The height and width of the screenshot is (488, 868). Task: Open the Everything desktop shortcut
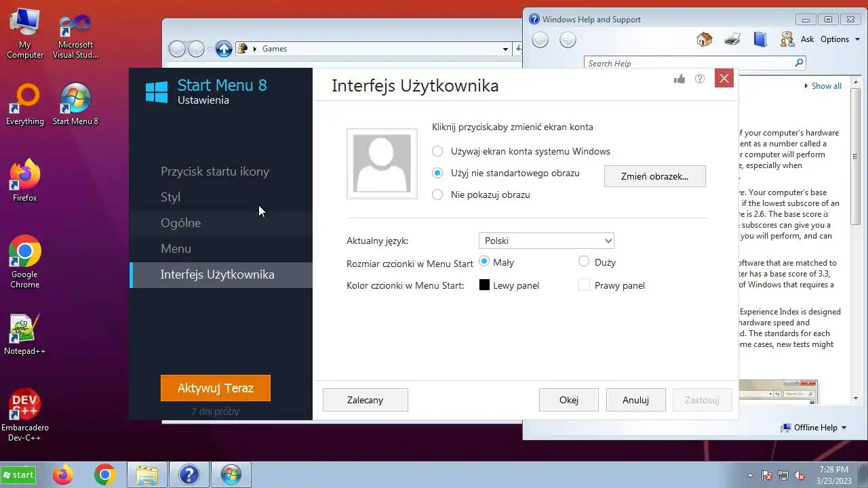[25, 104]
